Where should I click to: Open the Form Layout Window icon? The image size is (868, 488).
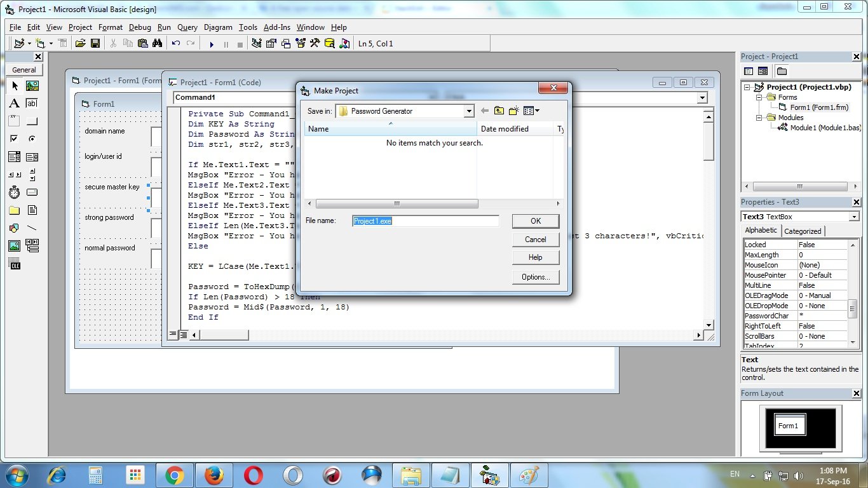click(x=286, y=43)
